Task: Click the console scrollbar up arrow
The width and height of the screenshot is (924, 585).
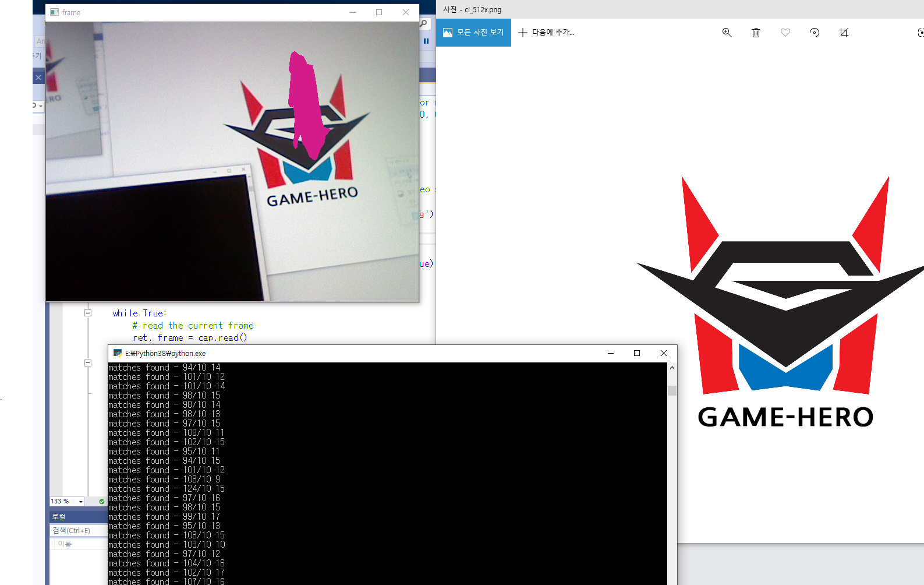Action: [672, 368]
